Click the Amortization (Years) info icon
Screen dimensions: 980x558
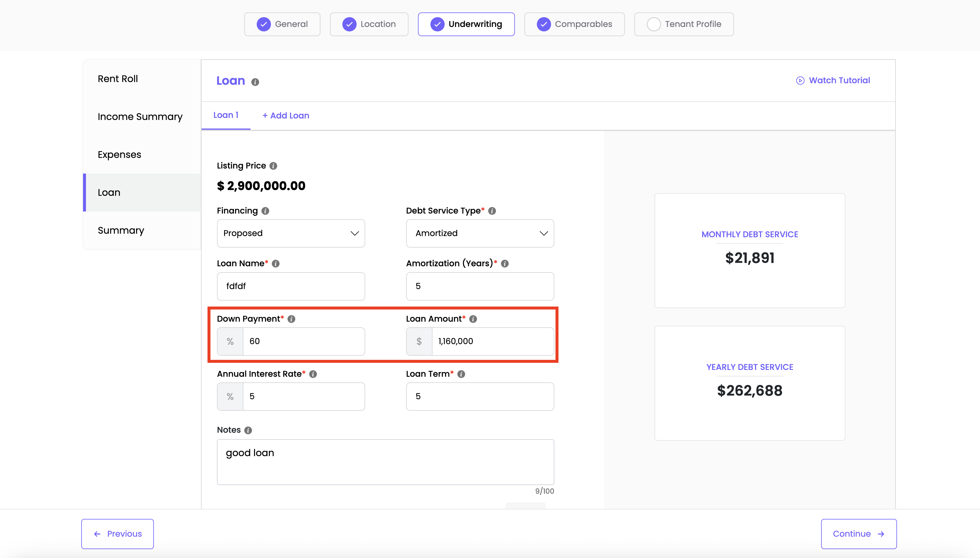click(505, 264)
